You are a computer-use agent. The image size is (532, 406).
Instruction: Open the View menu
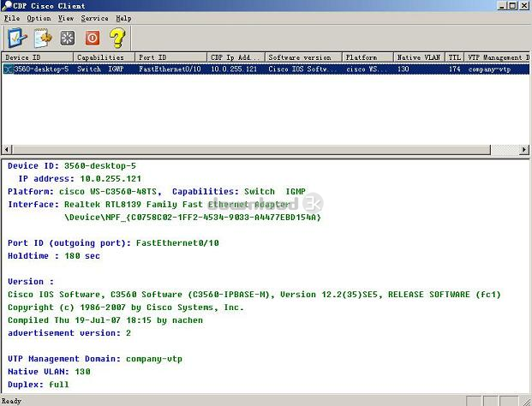(x=66, y=18)
